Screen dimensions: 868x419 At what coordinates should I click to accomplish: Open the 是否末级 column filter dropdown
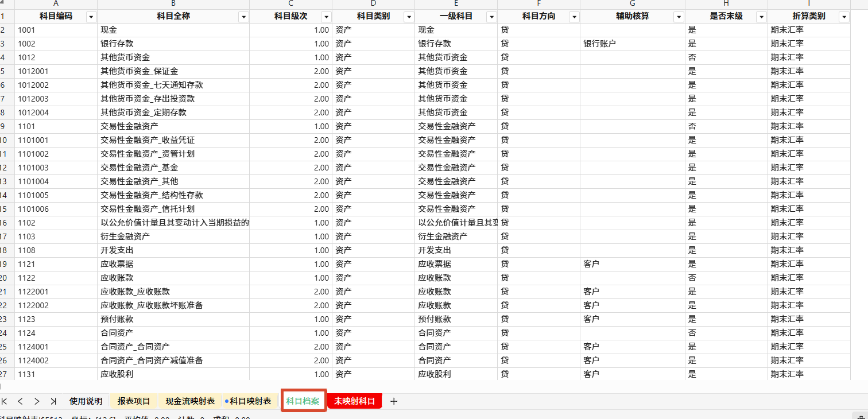(x=762, y=17)
